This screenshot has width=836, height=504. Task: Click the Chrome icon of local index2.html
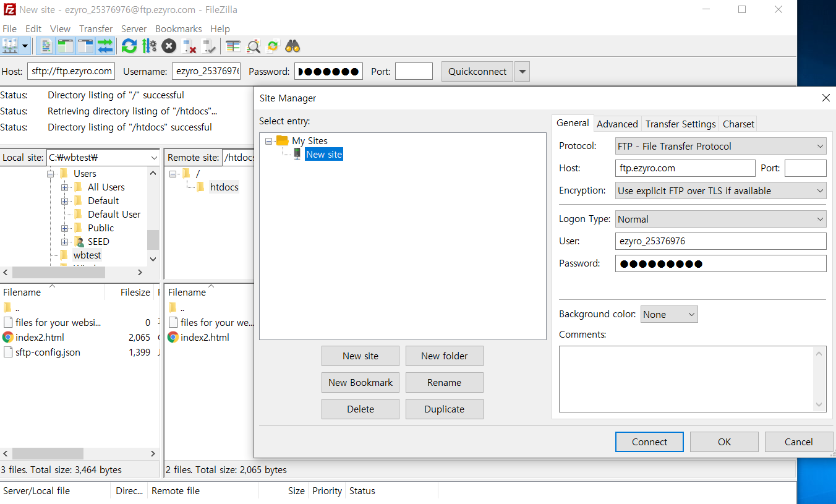[x=8, y=337]
